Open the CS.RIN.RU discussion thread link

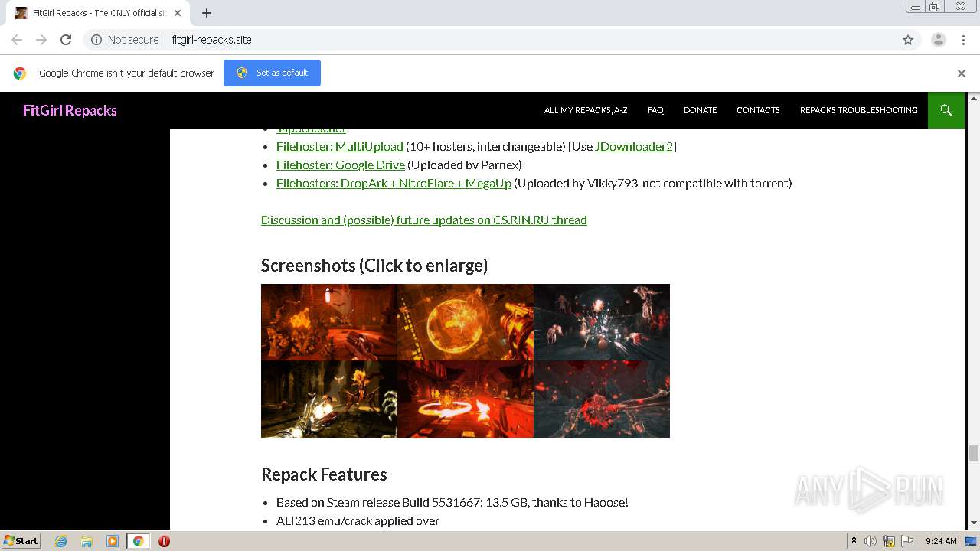tap(423, 220)
